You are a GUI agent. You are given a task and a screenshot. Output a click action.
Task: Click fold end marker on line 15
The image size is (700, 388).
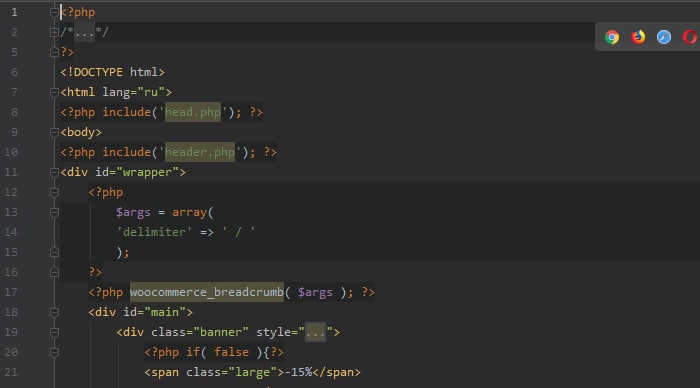click(54, 252)
